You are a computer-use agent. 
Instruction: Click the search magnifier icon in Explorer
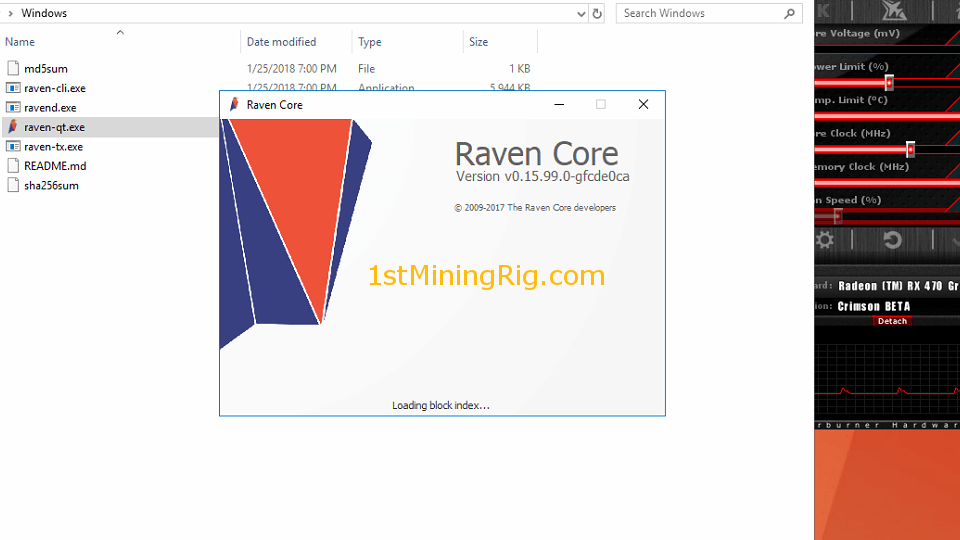(790, 13)
